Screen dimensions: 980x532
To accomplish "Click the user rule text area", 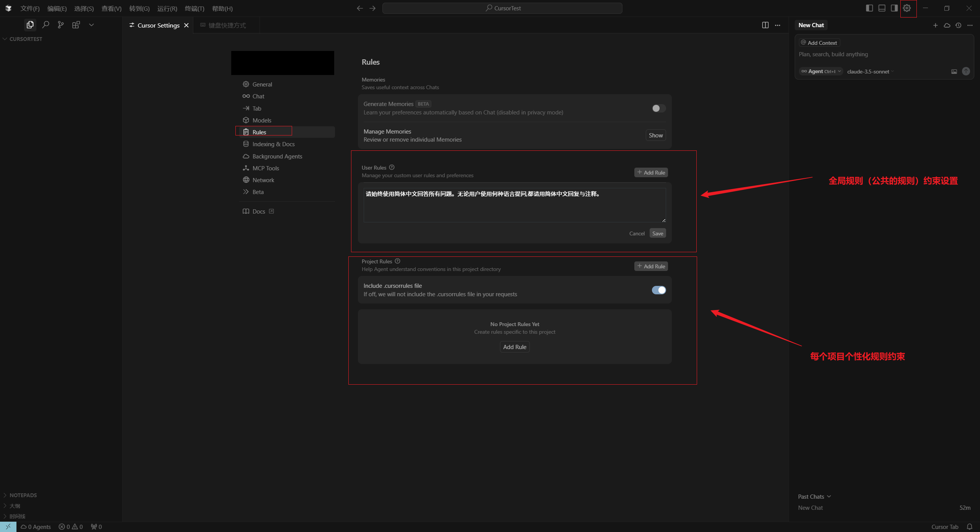I will coord(514,205).
